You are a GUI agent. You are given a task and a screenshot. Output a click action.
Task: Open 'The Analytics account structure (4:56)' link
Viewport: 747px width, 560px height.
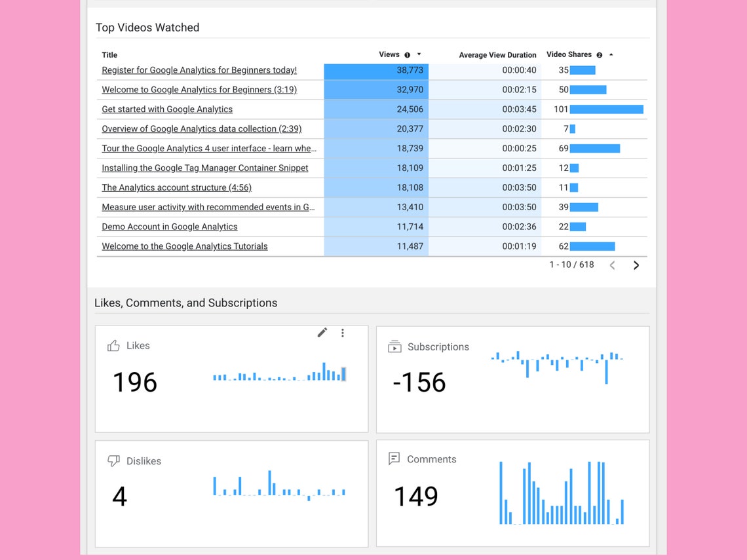click(x=177, y=187)
